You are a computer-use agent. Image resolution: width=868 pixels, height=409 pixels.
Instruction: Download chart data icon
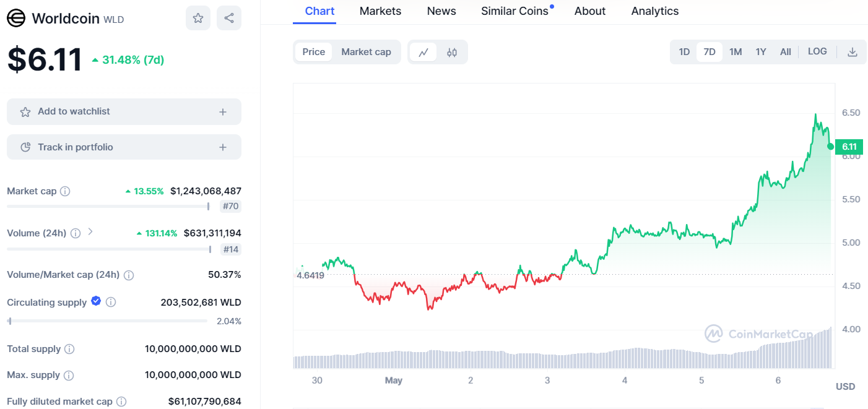852,52
